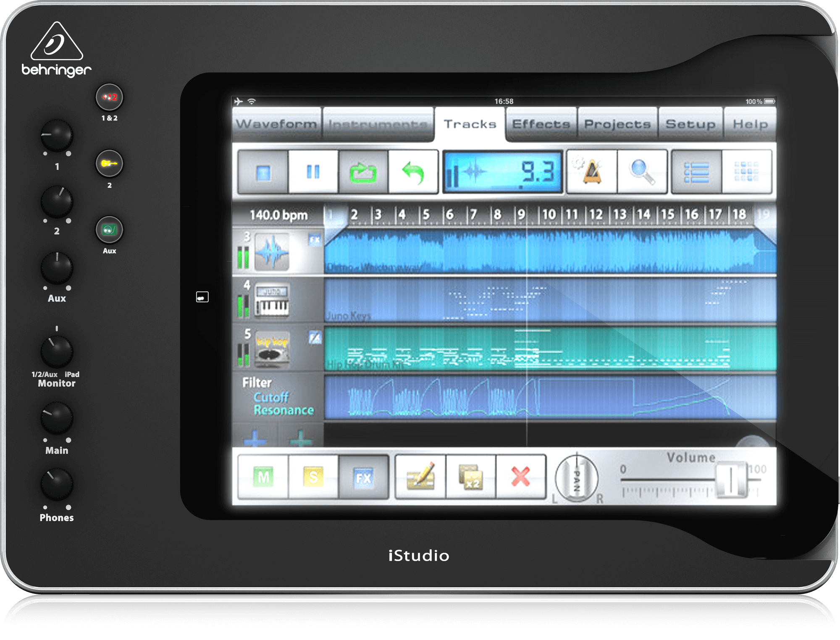Viewport: 840px width, 640px height.
Task: Open the metronome settings
Action: (592, 172)
